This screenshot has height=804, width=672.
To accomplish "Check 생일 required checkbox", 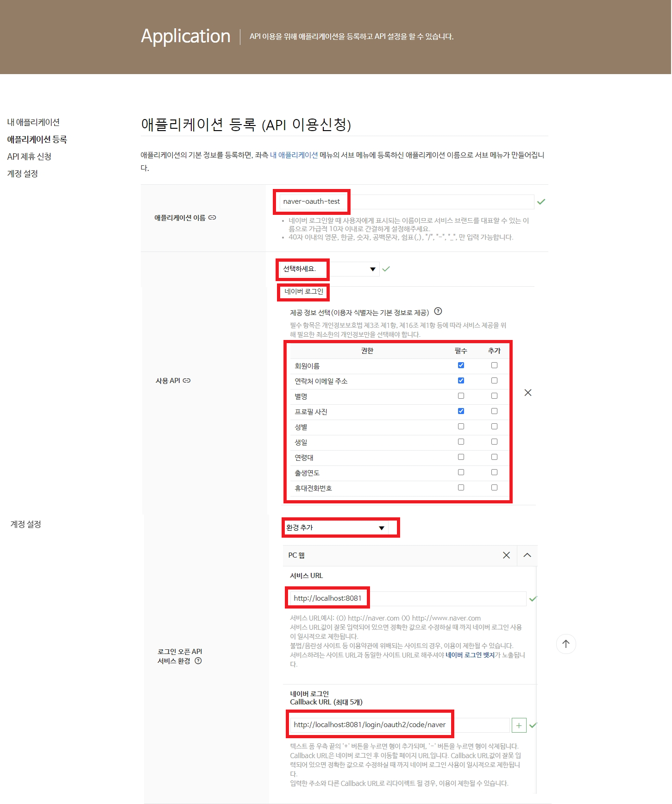I will click(461, 442).
